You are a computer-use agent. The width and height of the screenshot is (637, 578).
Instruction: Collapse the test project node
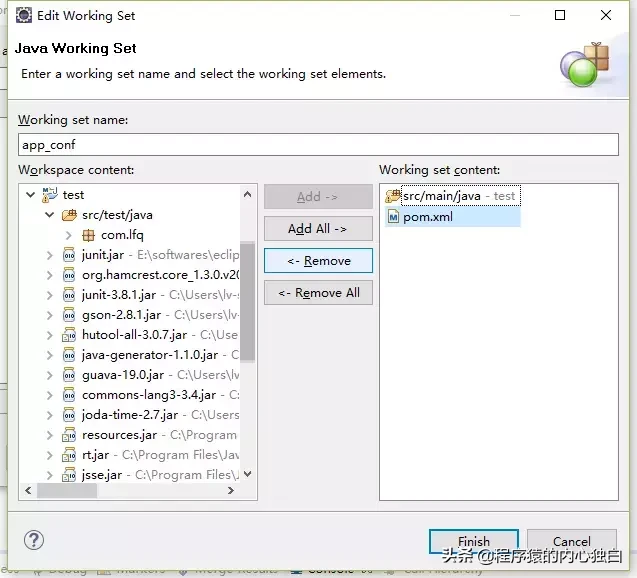point(30,195)
